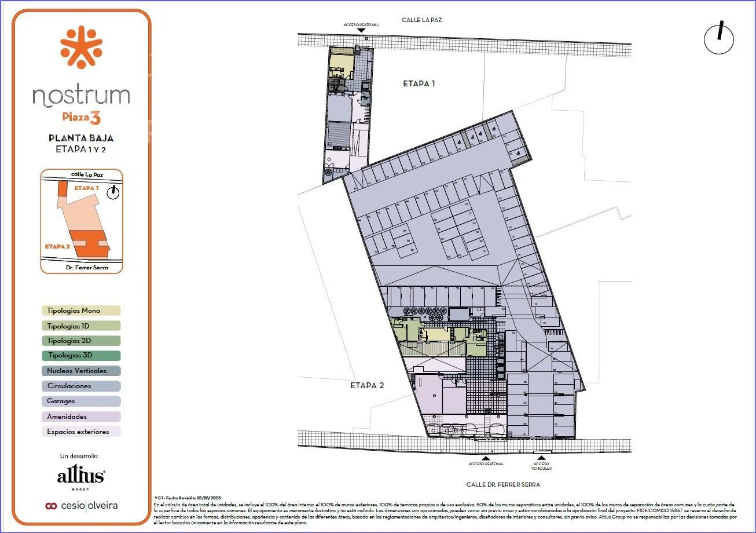Select the Nucleos Verticales legend swatch
Screen dimensions: 756x533
pos(81,371)
